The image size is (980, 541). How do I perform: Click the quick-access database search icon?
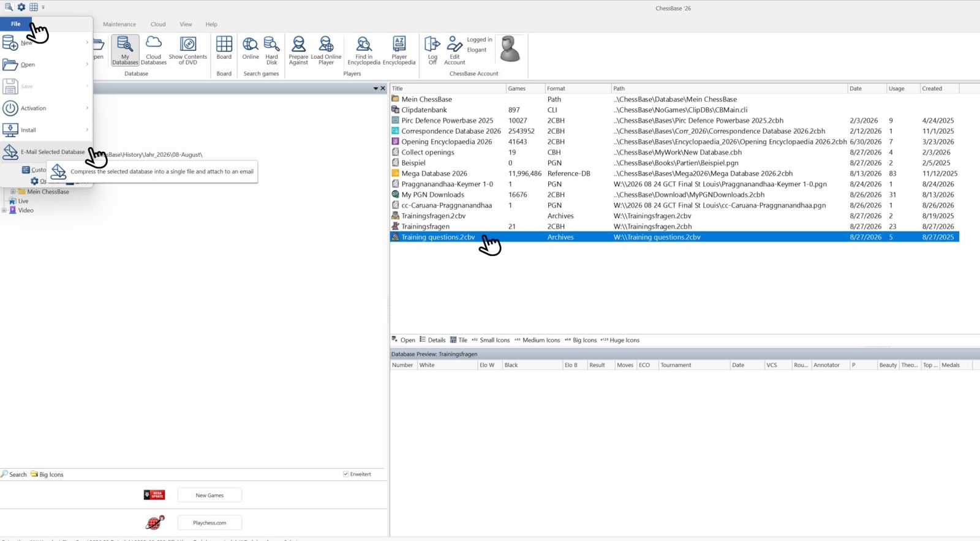pyautogui.click(x=9, y=7)
